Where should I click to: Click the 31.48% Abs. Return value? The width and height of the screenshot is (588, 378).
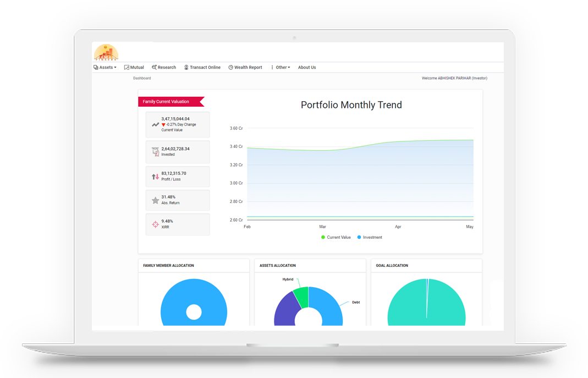point(168,197)
